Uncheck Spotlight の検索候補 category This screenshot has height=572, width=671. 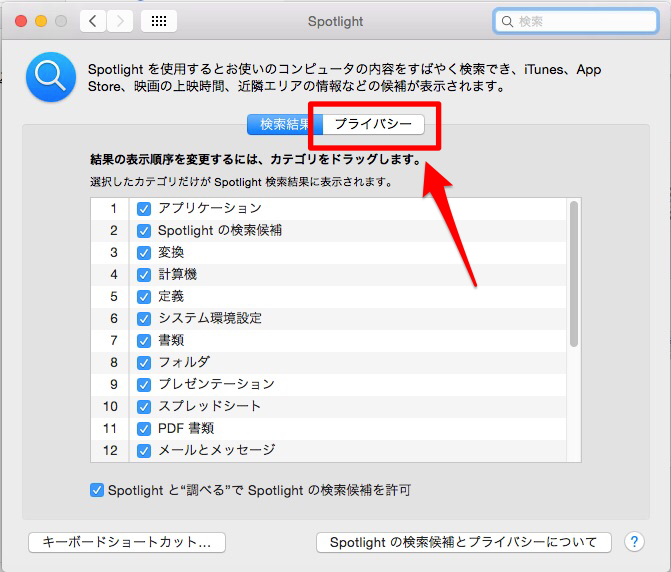(x=144, y=231)
